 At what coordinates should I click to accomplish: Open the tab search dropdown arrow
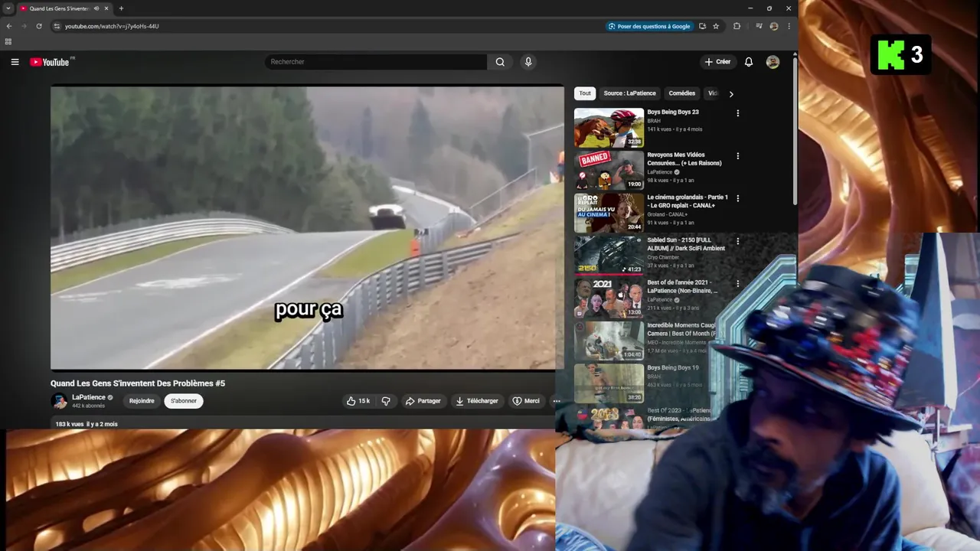tap(8, 8)
